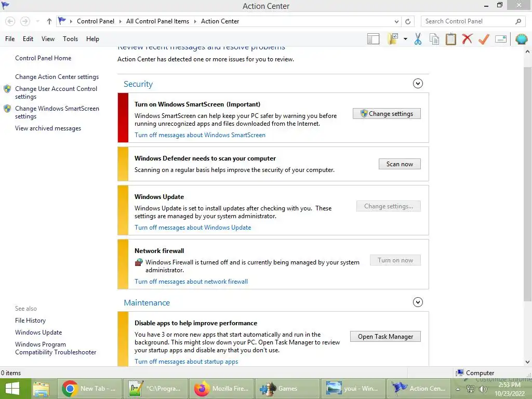The height and width of the screenshot is (399, 532).
Task: Switch to Mozilla Firefox taskbar button
Action: click(x=222, y=389)
